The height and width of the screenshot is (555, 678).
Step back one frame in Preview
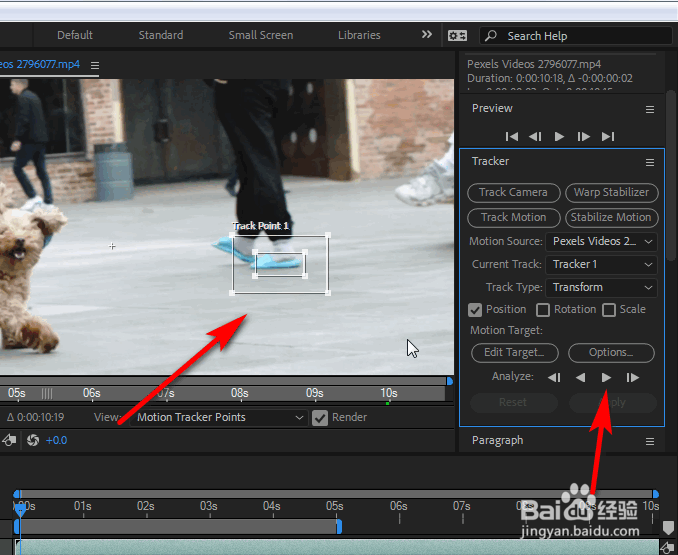click(x=535, y=137)
